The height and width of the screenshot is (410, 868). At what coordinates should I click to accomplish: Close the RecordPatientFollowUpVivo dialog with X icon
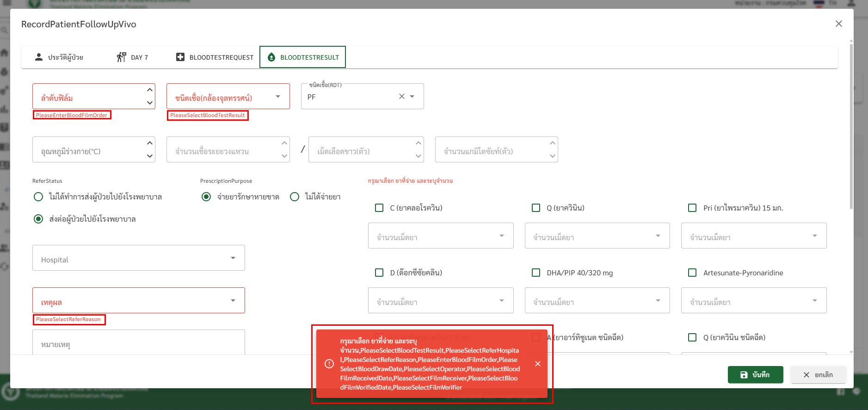click(838, 24)
